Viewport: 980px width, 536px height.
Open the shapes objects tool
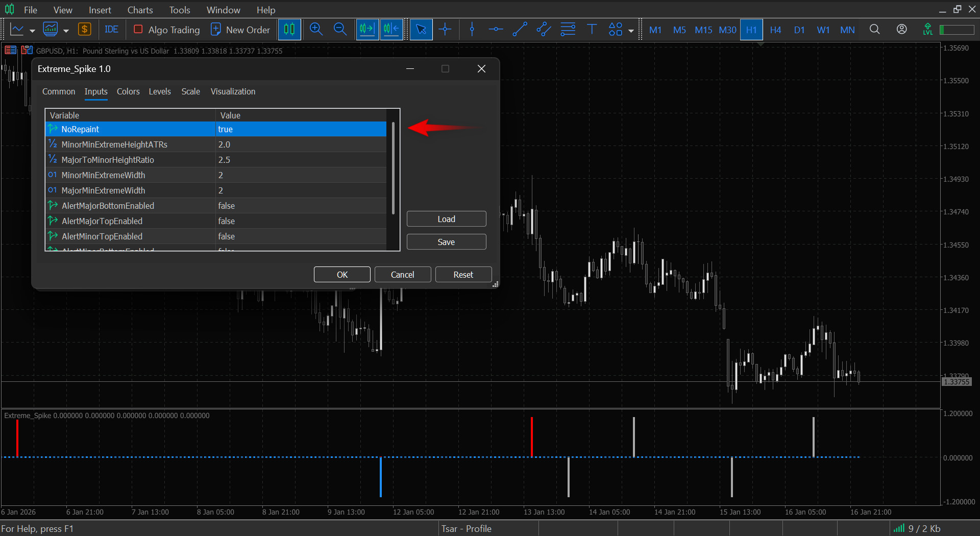(x=616, y=30)
